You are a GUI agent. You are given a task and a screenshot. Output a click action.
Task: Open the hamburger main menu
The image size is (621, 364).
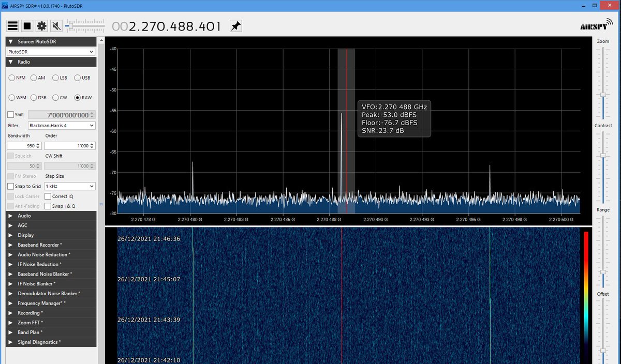(13, 26)
